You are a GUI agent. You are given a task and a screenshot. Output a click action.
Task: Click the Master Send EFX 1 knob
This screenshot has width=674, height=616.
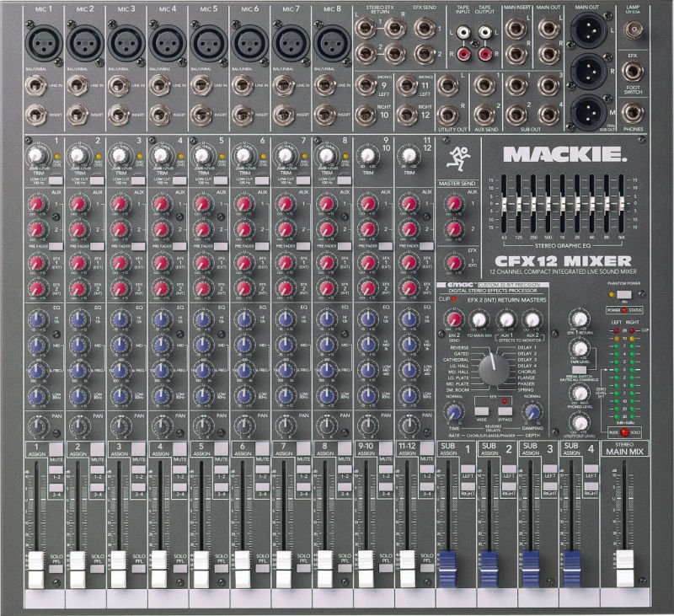click(454, 263)
